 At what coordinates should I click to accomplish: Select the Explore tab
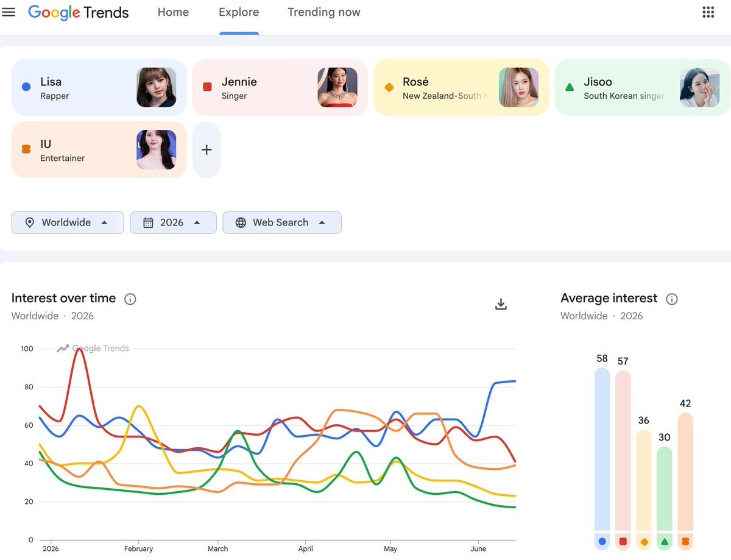[239, 12]
